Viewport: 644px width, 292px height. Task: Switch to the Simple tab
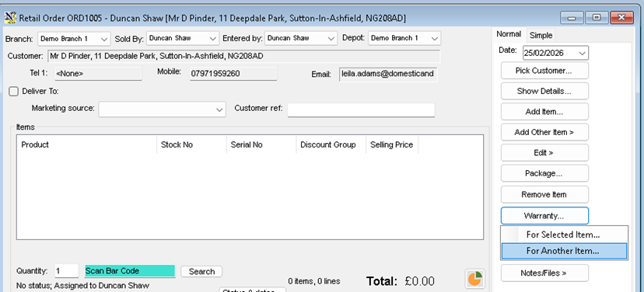click(541, 35)
